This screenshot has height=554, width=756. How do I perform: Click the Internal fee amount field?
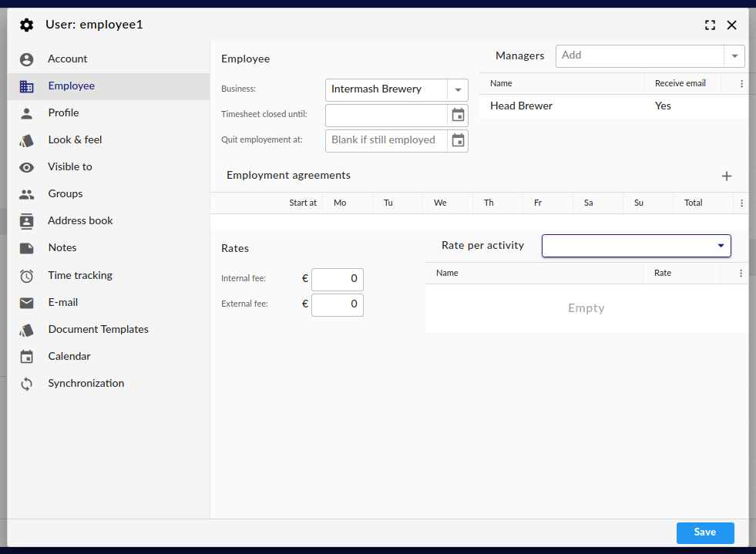(338, 279)
